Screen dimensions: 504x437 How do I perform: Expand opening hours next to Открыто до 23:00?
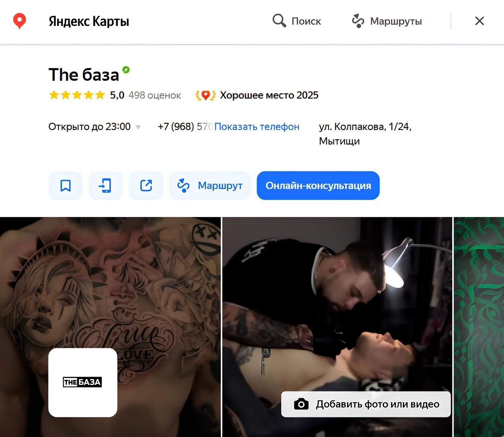click(x=138, y=127)
